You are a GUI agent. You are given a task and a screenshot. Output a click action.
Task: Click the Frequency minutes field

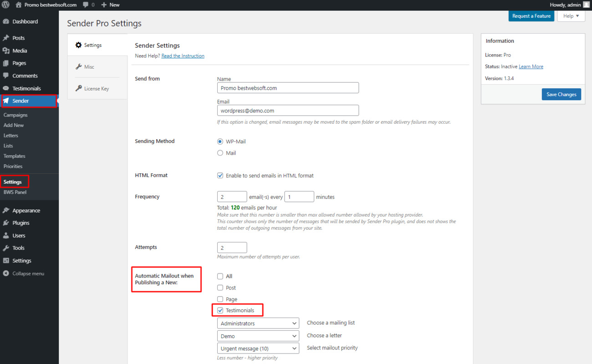(299, 197)
